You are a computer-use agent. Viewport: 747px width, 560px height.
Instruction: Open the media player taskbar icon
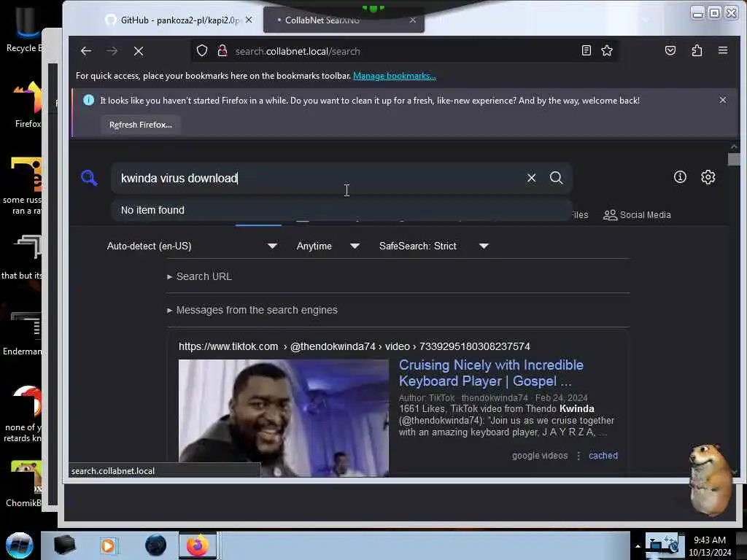click(x=108, y=545)
